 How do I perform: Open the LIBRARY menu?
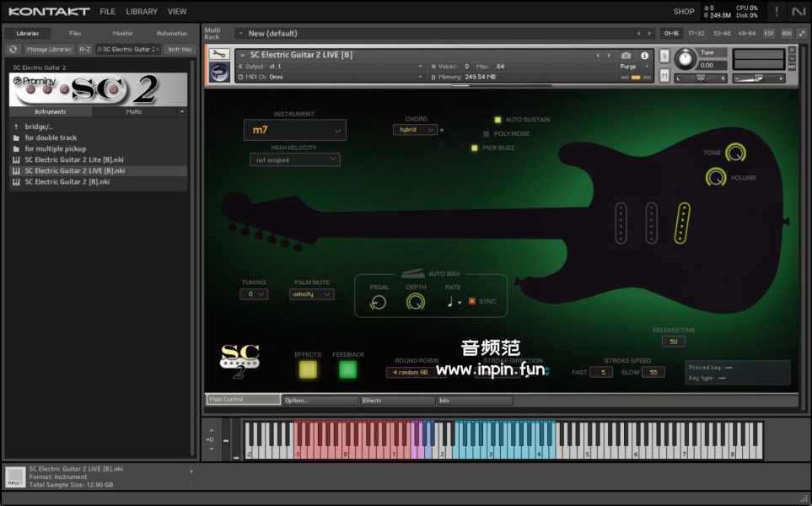click(141, 12)
